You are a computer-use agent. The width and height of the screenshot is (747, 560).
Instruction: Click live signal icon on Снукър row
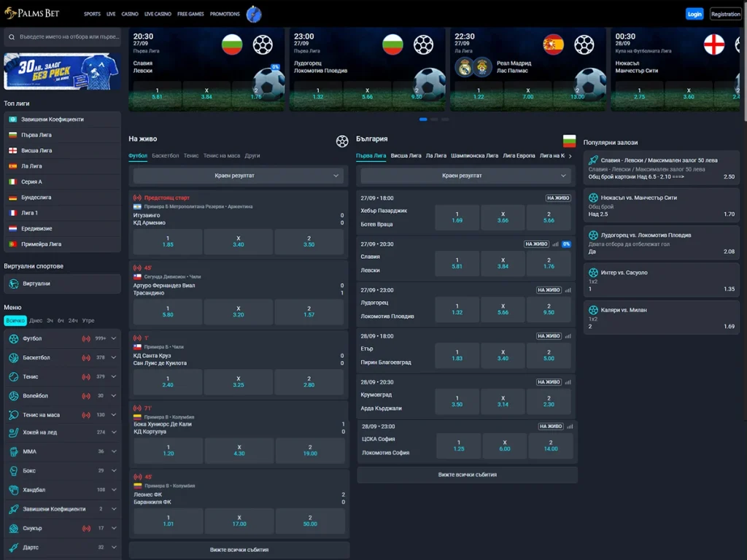pos(86,528)
